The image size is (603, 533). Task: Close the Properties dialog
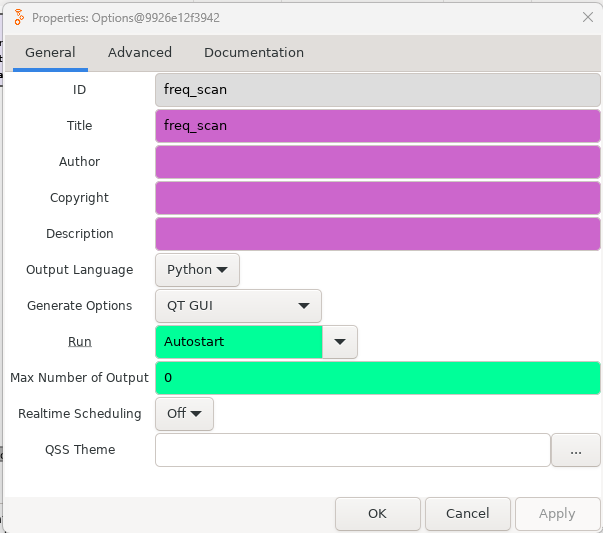point(588,17)
